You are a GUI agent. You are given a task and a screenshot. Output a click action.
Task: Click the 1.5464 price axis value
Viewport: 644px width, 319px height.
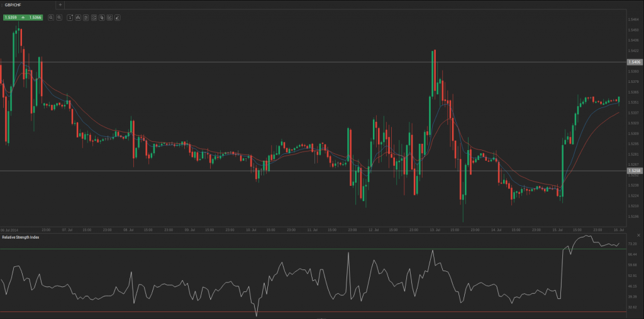coord(633,19)
